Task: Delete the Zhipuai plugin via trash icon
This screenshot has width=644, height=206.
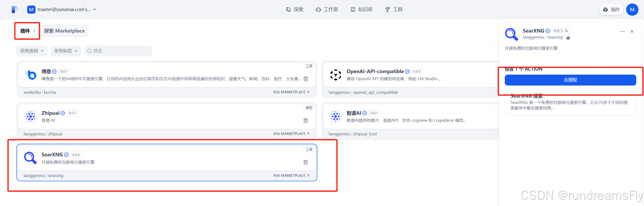Action: coord(306,121)
